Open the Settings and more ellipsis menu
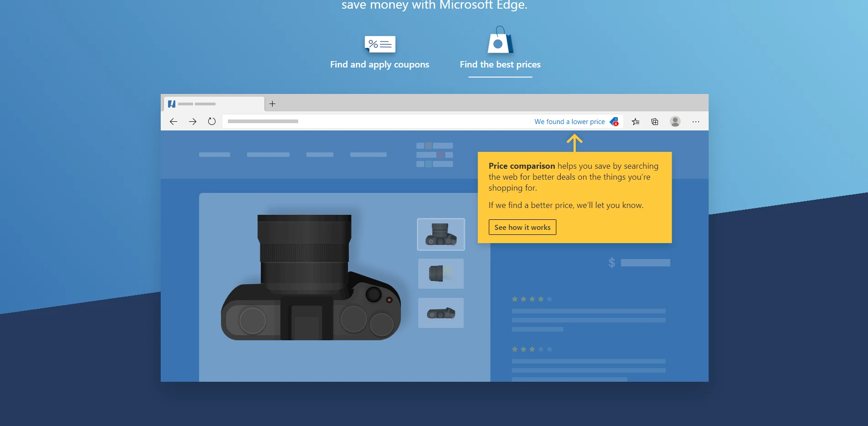 tap(695, 122)
